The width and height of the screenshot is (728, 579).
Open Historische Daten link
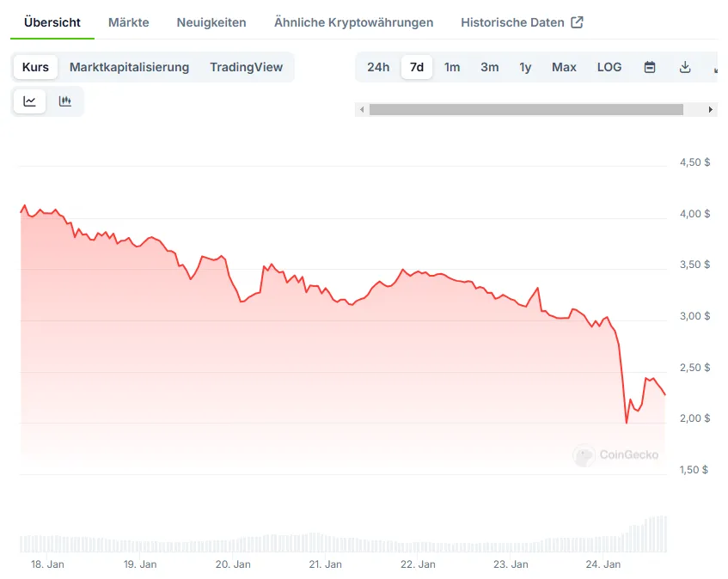point(522,22)
